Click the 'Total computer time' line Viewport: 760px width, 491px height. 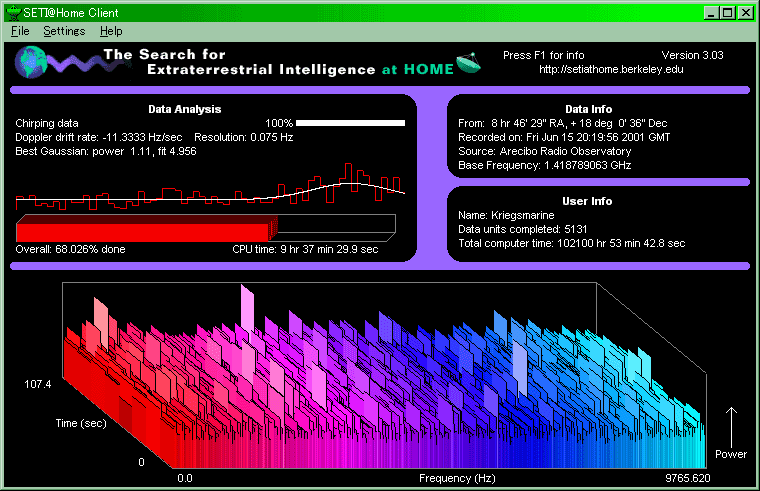pos(572,243)
